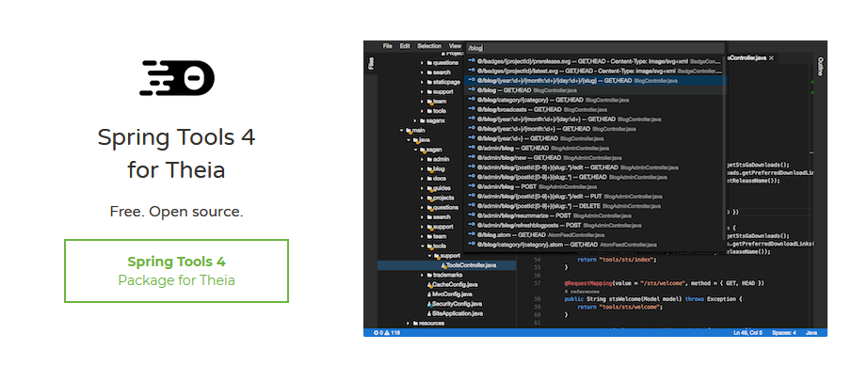Click into the /blog quick-open search field

(595, 49)
